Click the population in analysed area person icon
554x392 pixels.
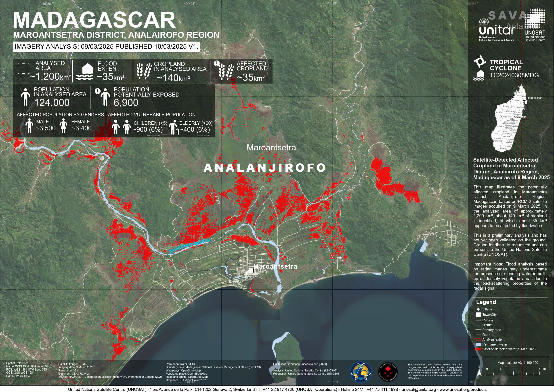25,97
